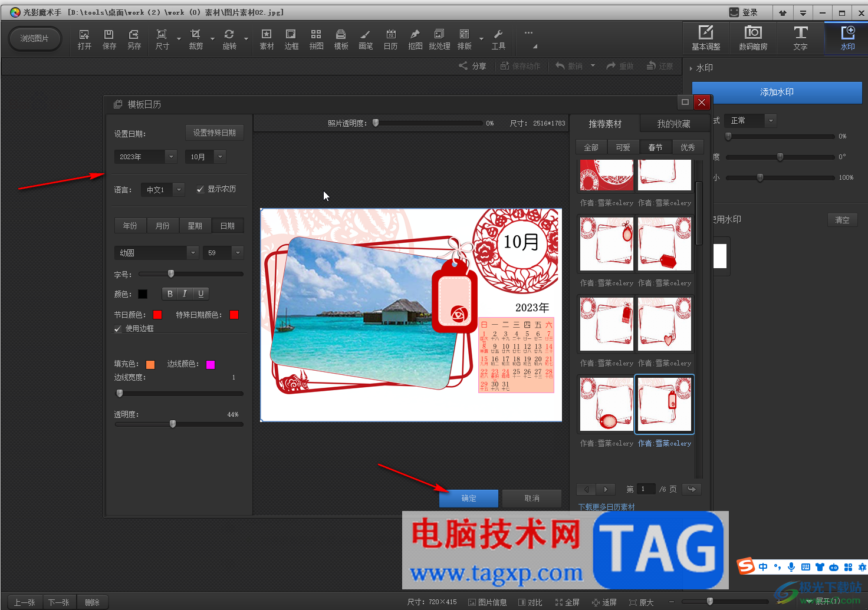Image resolution: width=868 pixels, height=610 pixels.
Task: Open the 幼圆 font dropdown
Action: pyautogui.click(x=156, y=253)
